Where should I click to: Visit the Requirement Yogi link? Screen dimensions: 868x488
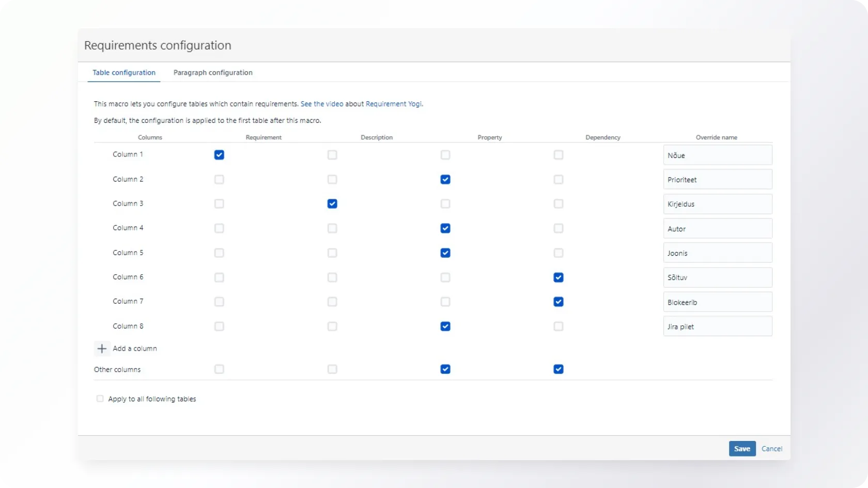(393, 104)
